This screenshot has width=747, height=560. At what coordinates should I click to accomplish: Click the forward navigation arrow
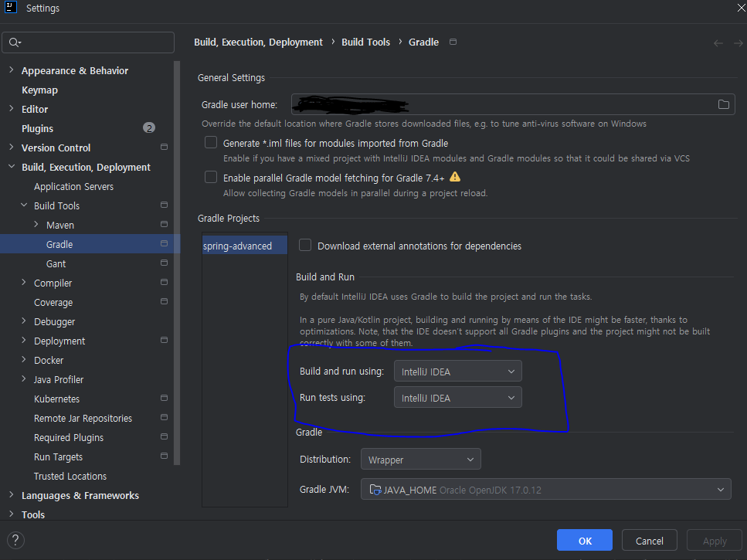[738, 43]
